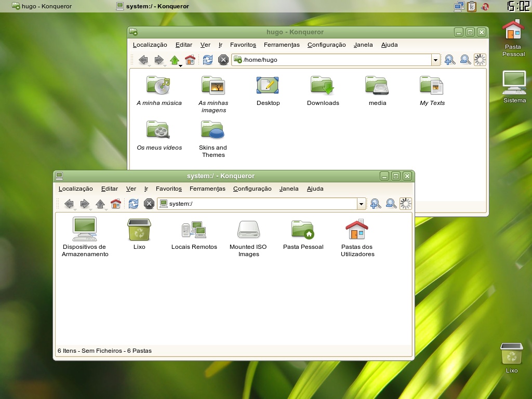Open Favoritos menu in system:/ window
This screenshot has width=532, height=399.
(x=169, y=189)
